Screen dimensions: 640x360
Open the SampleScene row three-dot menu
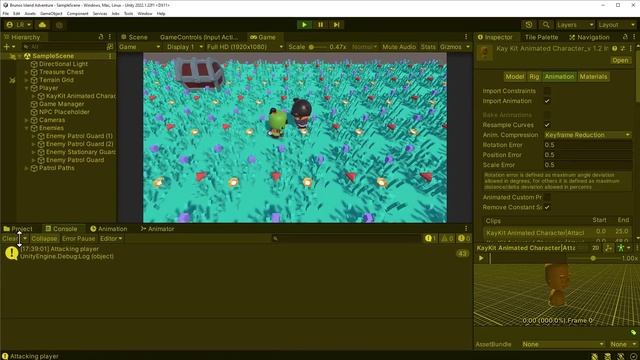[110, 56]
